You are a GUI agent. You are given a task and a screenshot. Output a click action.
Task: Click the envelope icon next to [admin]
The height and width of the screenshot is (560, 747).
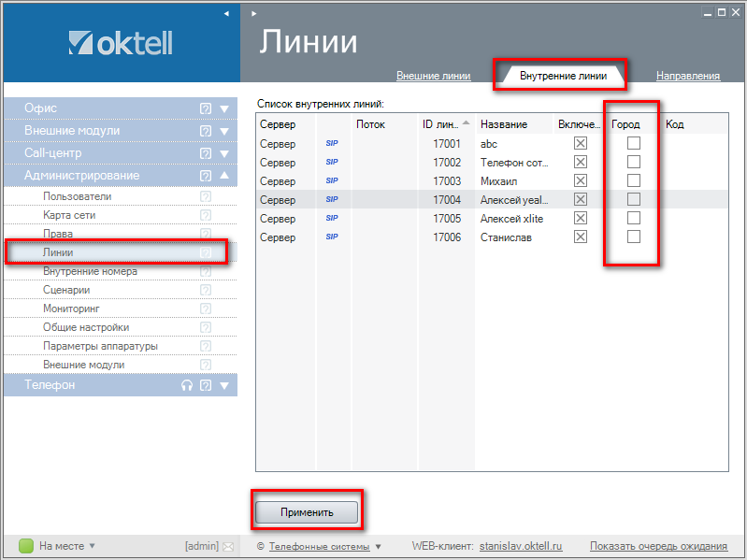[x=228, y=546]
